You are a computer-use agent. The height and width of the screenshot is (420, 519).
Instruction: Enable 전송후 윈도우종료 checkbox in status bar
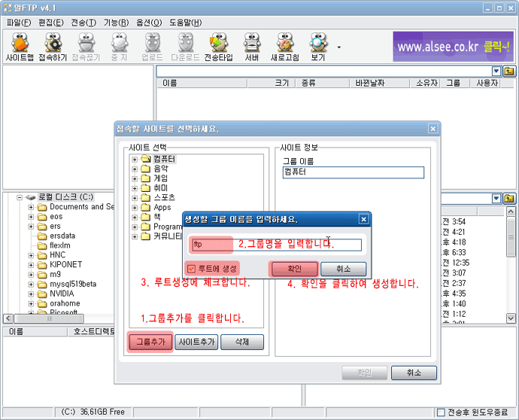(441, 412)
